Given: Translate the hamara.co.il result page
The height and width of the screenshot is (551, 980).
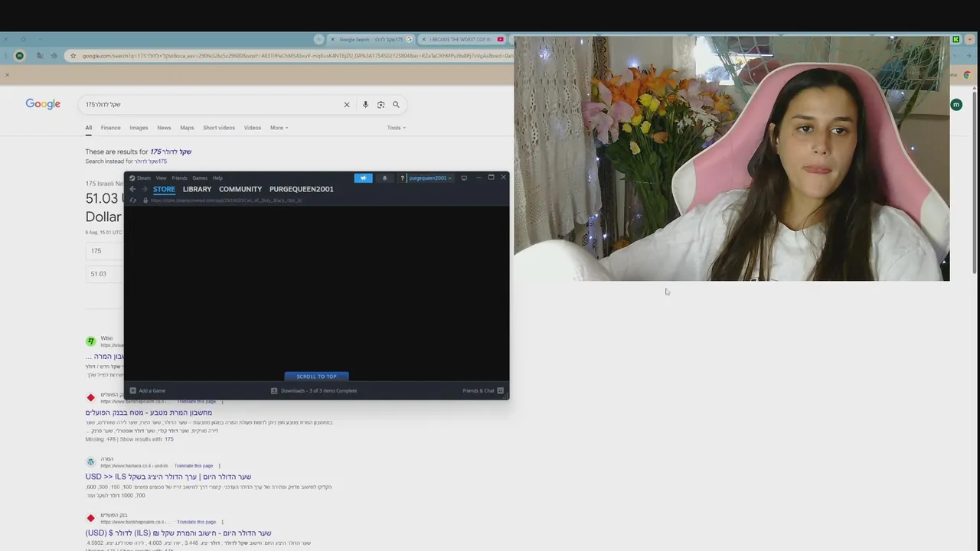Looking at the screenshot, I should click(x=194, y=465).
